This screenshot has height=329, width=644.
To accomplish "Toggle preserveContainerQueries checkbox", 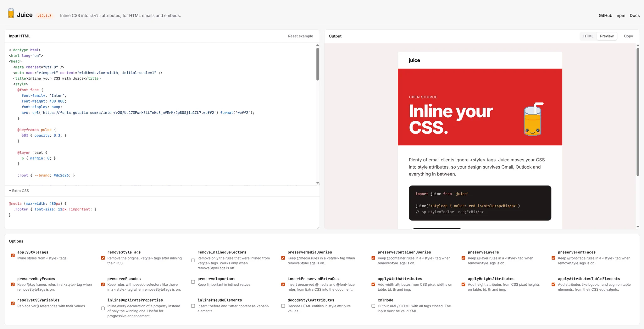I will [373, 258].
